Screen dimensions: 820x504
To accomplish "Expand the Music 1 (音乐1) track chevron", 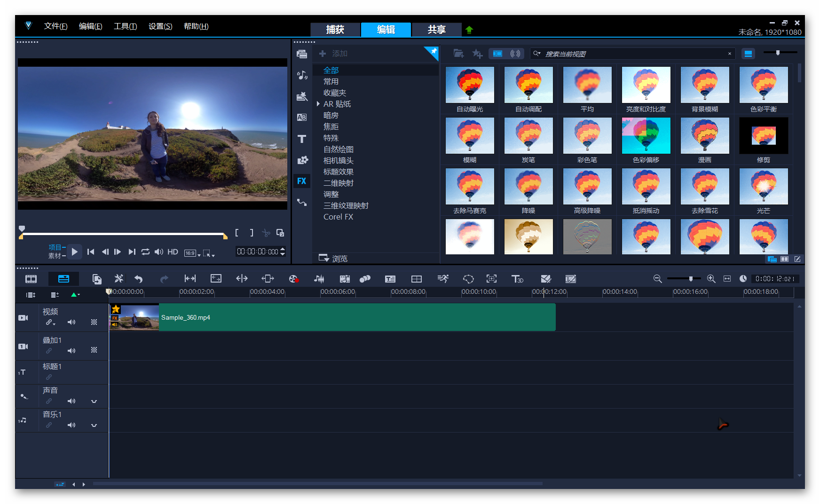I will (x=94, y=425).
